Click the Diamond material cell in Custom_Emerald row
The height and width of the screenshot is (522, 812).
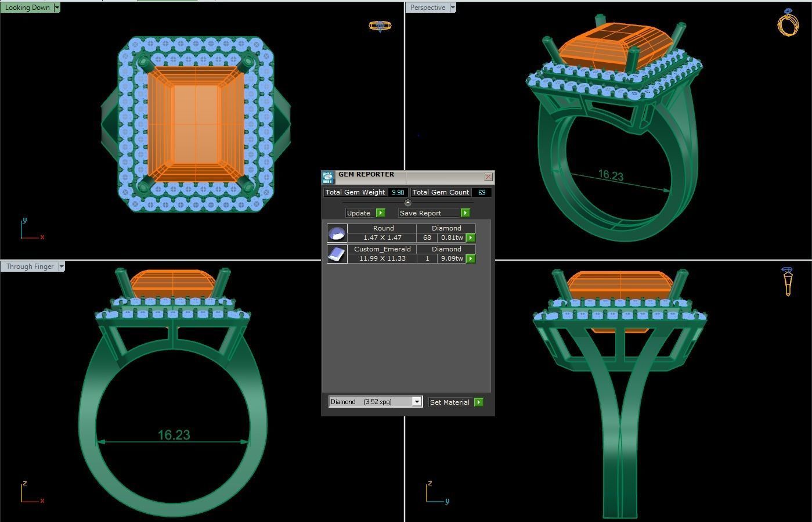point(446,249)
